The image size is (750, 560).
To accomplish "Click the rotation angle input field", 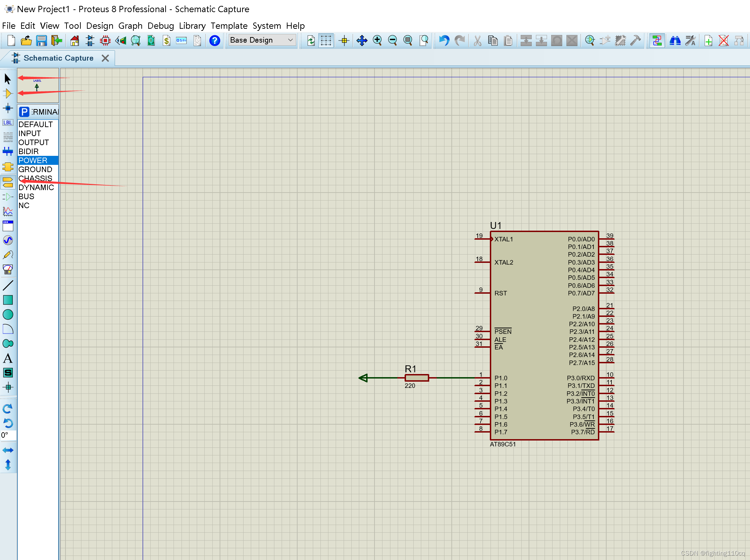I will coord(8,435).
